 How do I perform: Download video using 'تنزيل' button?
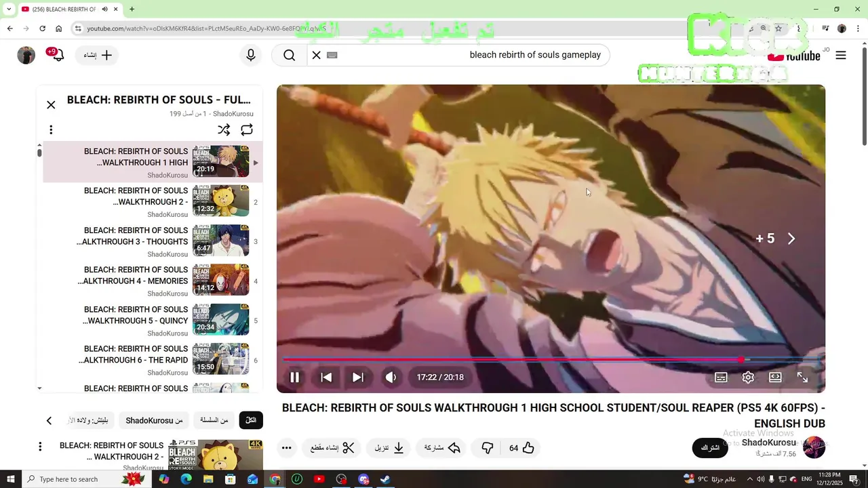pos(389,448)
